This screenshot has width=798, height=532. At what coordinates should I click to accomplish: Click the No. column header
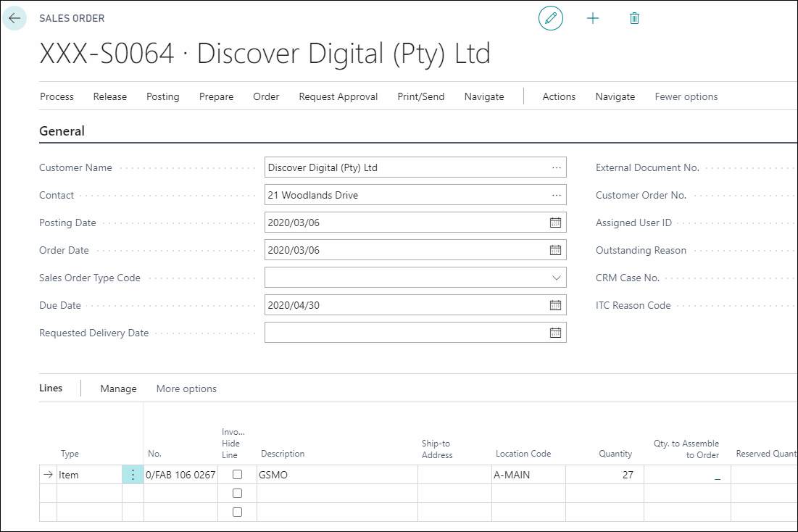tap(154, 454)
